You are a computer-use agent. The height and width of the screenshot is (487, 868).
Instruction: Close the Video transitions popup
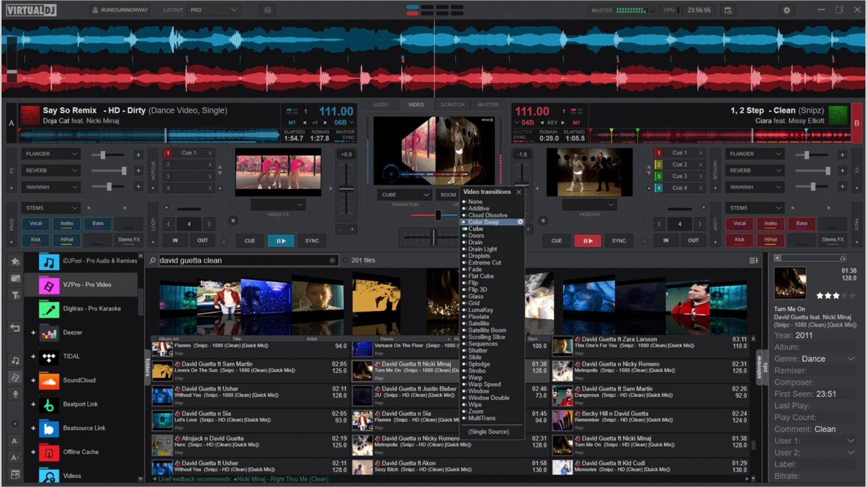pyautogui.click(x=519, y=192)
